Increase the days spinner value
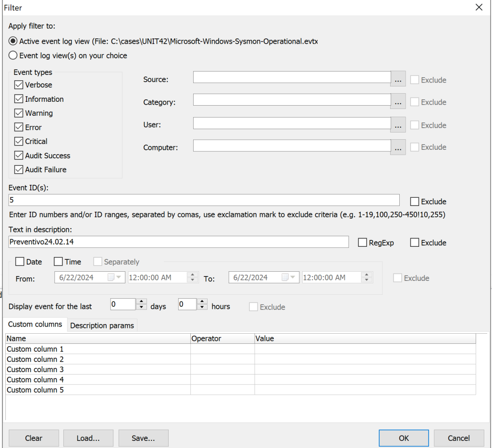The width and height of the screenshot is (492, 448). 142,301
